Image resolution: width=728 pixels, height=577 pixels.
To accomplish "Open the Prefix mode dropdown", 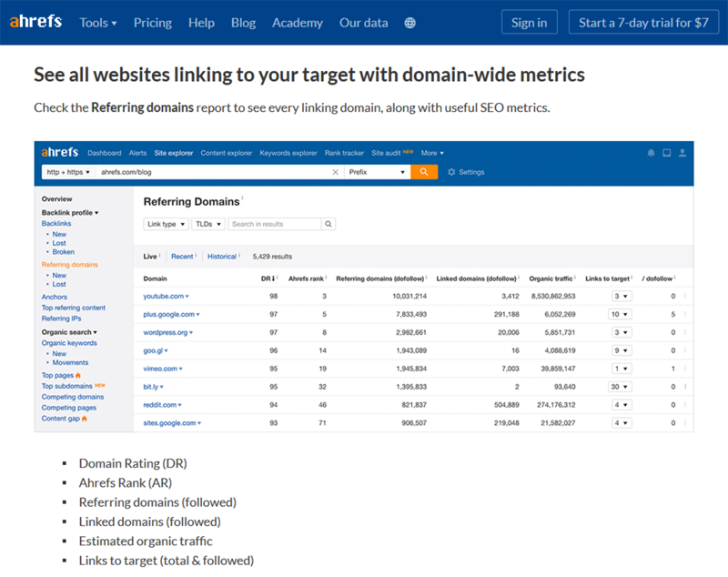I will [x=377, y=172].
